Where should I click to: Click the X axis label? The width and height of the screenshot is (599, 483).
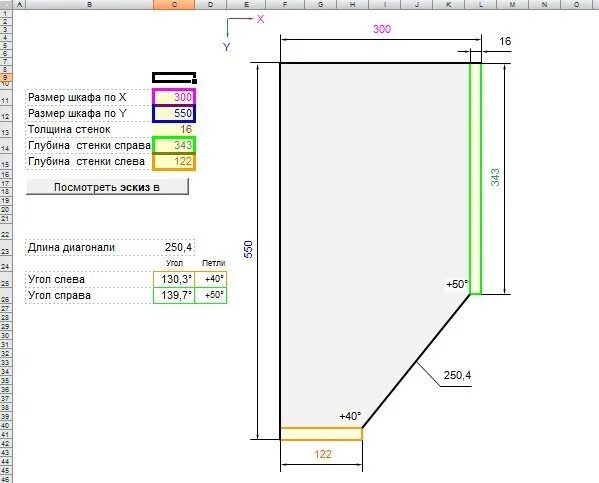tap(260, 19)
